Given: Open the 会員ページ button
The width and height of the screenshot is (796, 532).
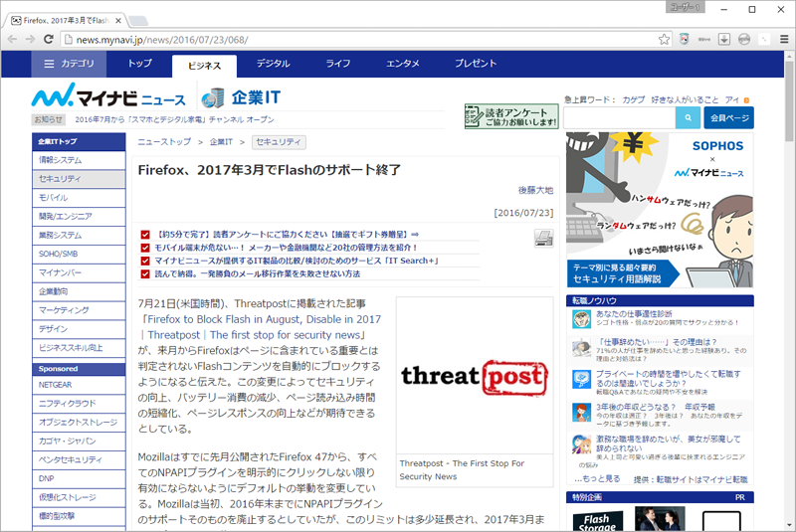Looking at the screenshot, I should pyautogui.click(x=729, y=118).
